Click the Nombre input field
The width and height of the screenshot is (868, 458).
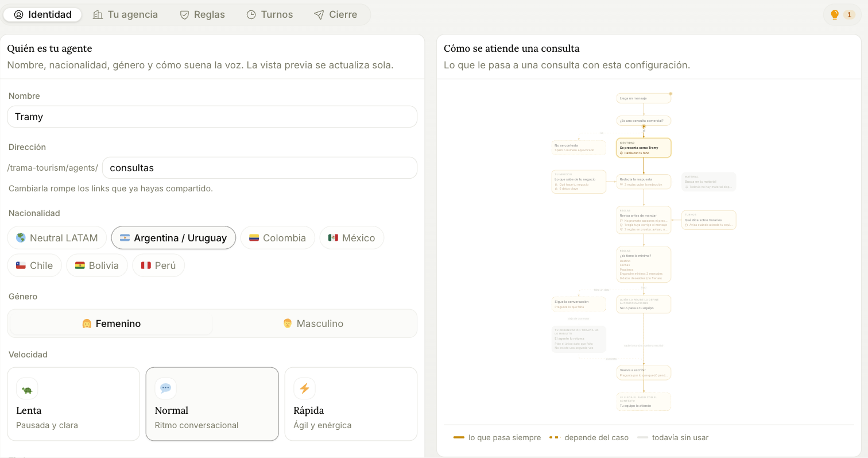tap(212, 117)
